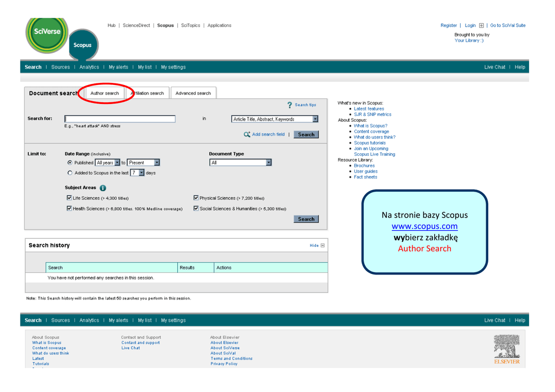Open the www.scopus.com link
Image resolution: width=555 pixels, height=392 pixels.
424,226
